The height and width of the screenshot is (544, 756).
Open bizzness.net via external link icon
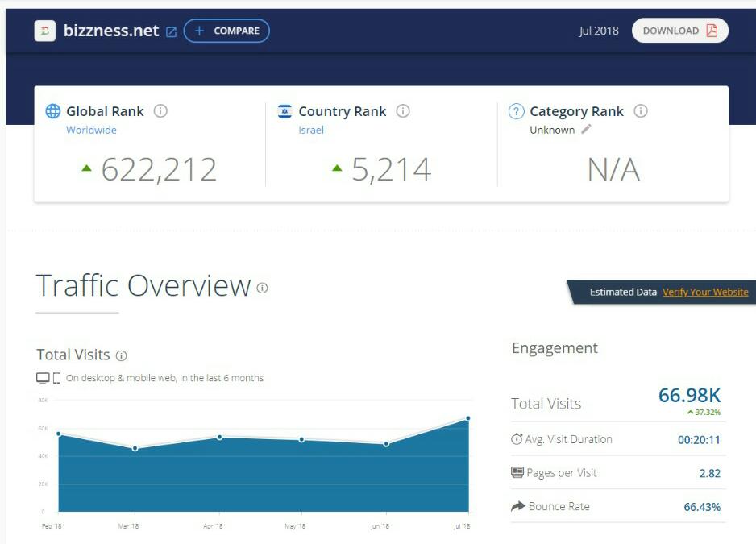pyautogui.click(x=171, y=32)
